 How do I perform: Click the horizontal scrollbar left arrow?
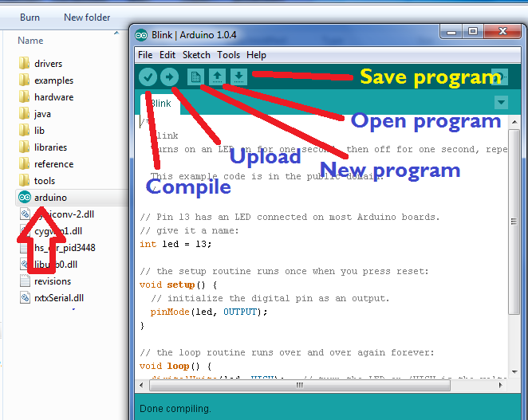141,385
